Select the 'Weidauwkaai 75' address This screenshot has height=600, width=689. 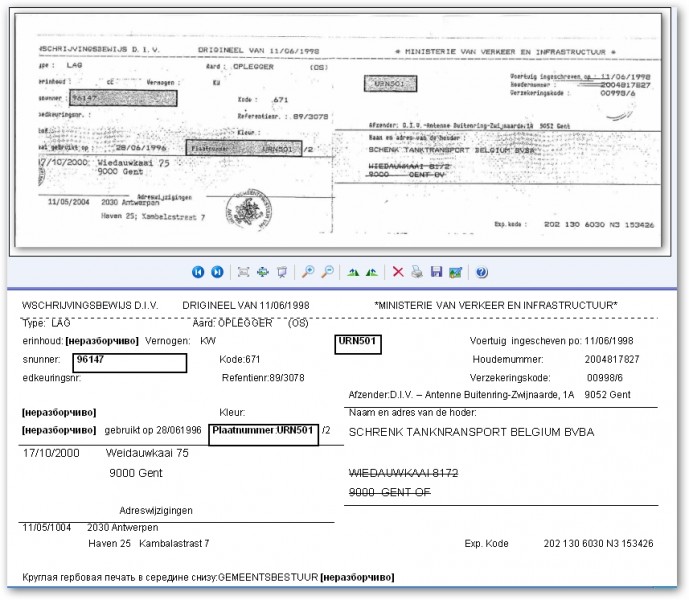[x=147, y=453]
